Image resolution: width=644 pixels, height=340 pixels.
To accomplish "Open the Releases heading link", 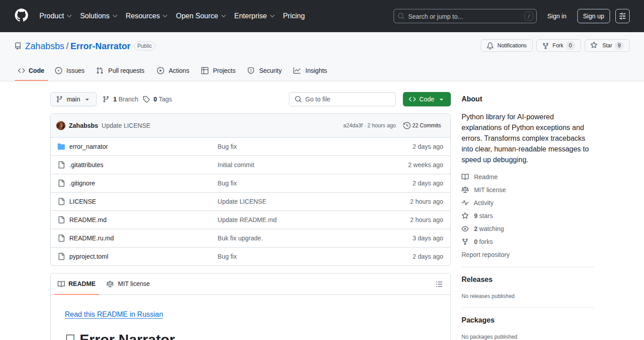I will pyautogui.click(x=477, y=280).
